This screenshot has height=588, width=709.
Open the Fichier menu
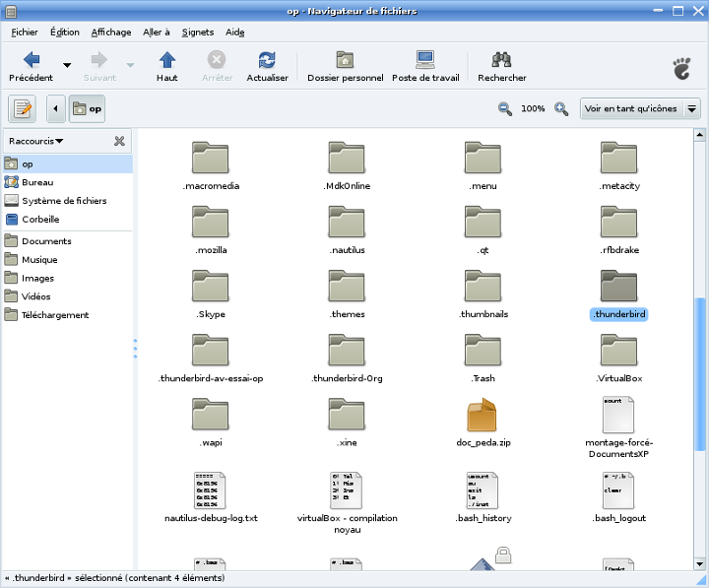tap(25, 33)
